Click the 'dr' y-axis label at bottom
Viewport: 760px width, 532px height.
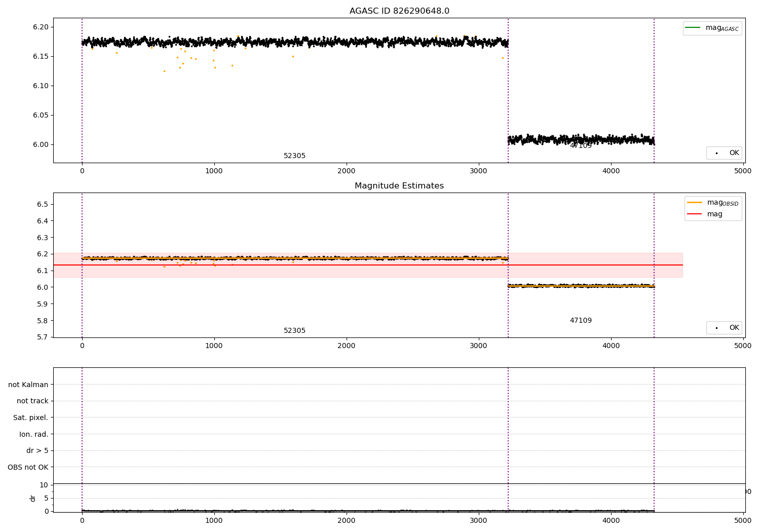pos(33,498)
